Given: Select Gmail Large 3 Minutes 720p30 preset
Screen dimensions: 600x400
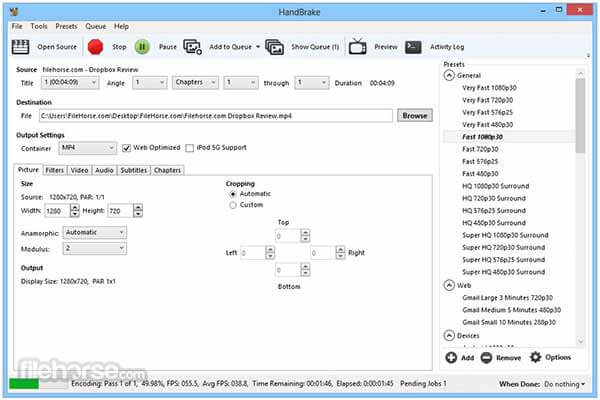Looking at the screenshot, I should pos(507,298).
